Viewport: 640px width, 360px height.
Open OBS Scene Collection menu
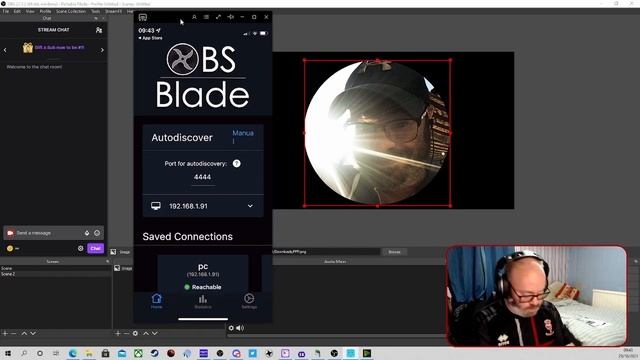click(71, 11)
